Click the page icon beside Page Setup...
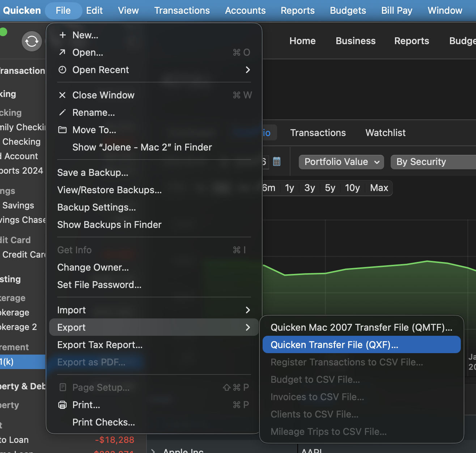The width and height of the screenshot is (476, 453). point(63,387)
